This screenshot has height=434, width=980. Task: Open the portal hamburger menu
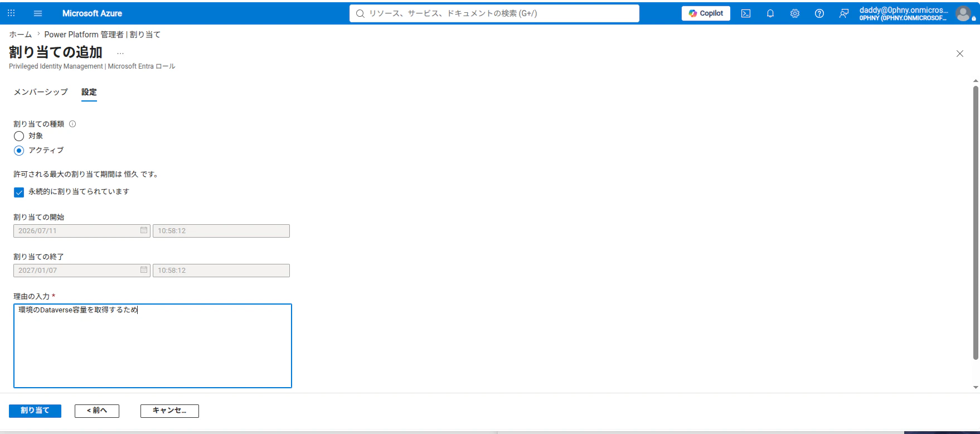coord(38,13)
